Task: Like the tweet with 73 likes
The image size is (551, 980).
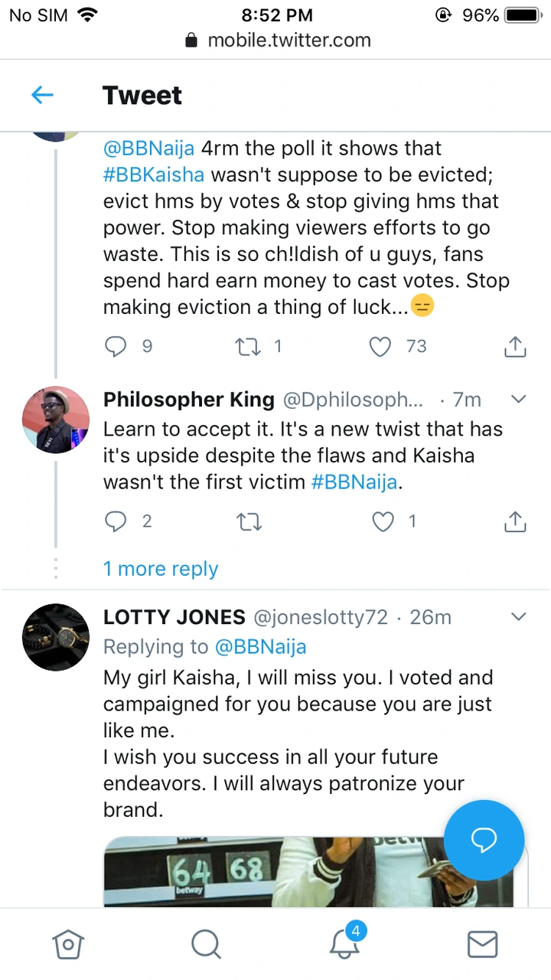Action: pos(380,347)
